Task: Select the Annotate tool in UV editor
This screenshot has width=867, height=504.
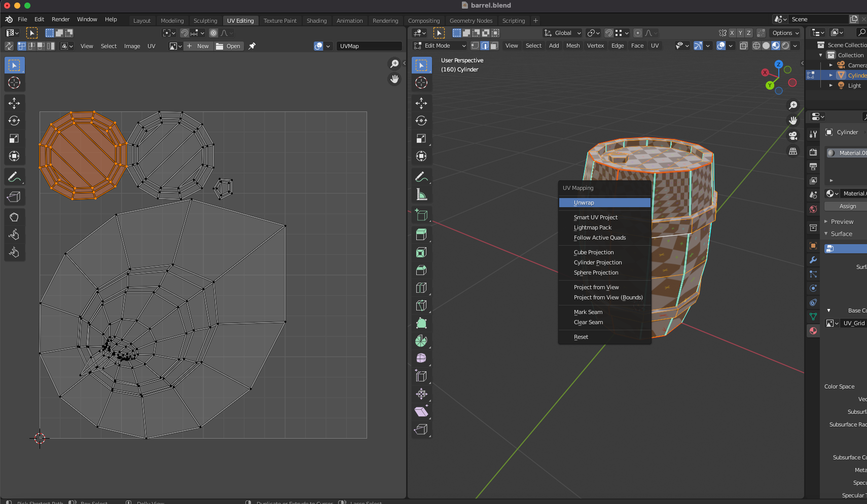Action: click(x=14, y=177)
